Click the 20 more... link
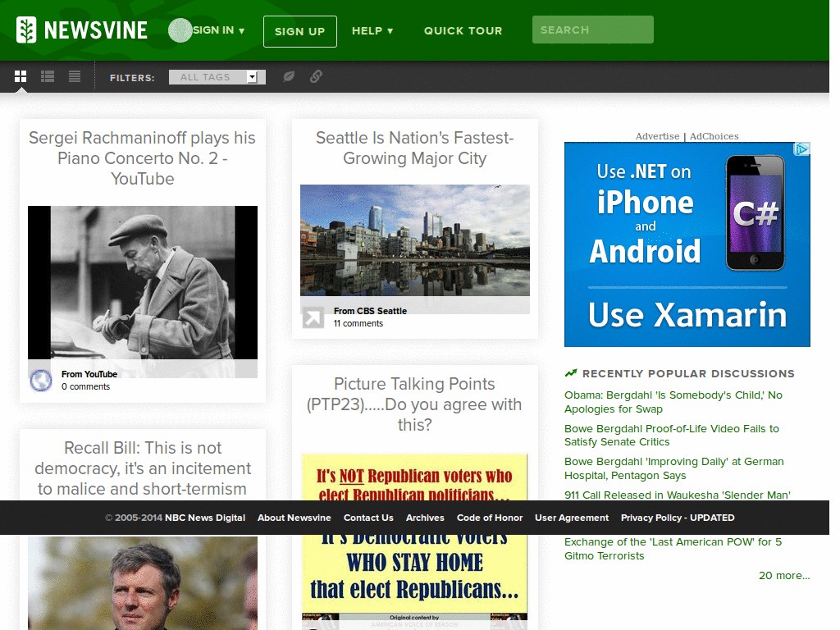This screenshot has width=840, height=630. (784, 575)
